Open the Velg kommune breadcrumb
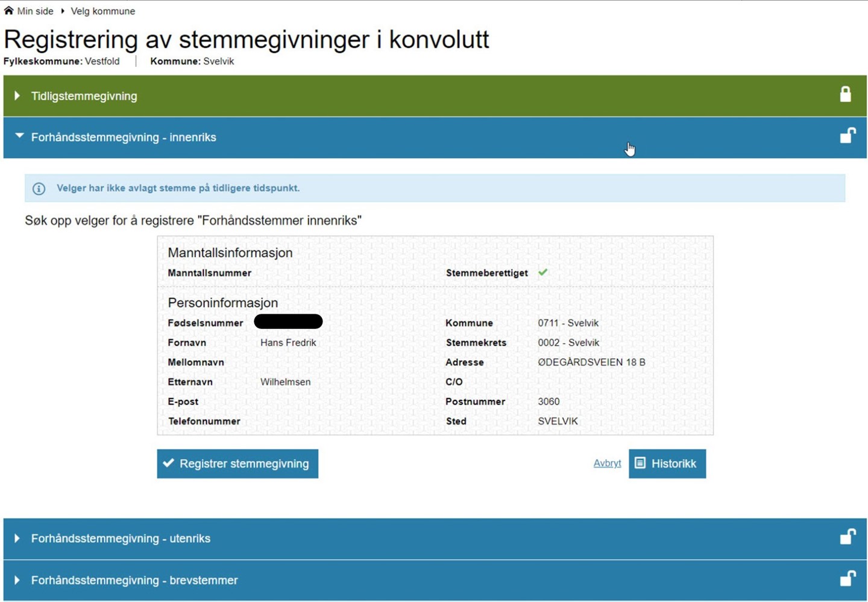Screen dimensions: 868x602 tap(102, 11)
